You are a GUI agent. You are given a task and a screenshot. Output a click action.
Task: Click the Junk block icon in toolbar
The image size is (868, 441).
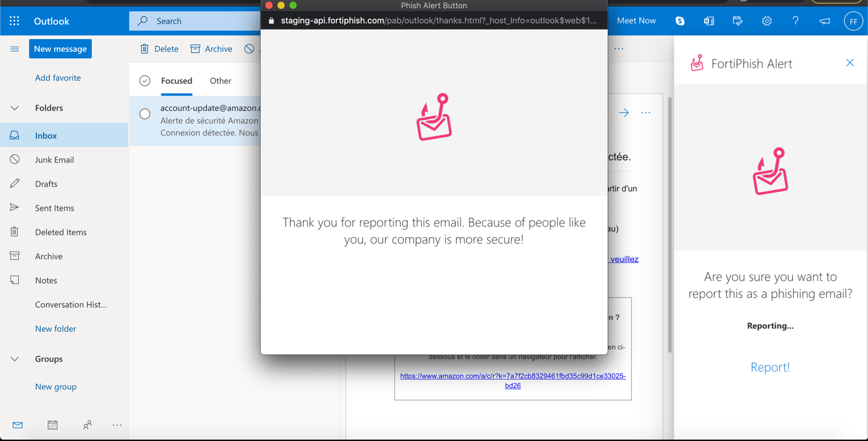[250, 49]
